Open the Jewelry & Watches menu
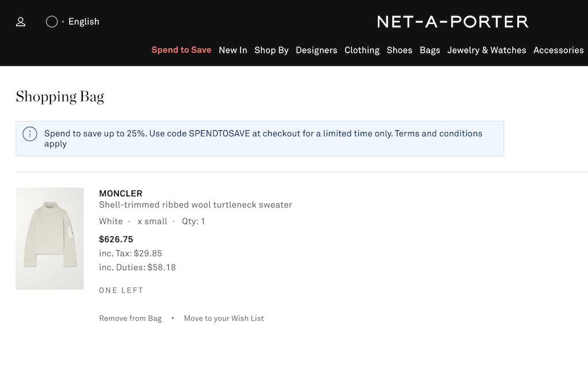The height and width of the screenshot is (381, 588). click(x=487, y=50)
